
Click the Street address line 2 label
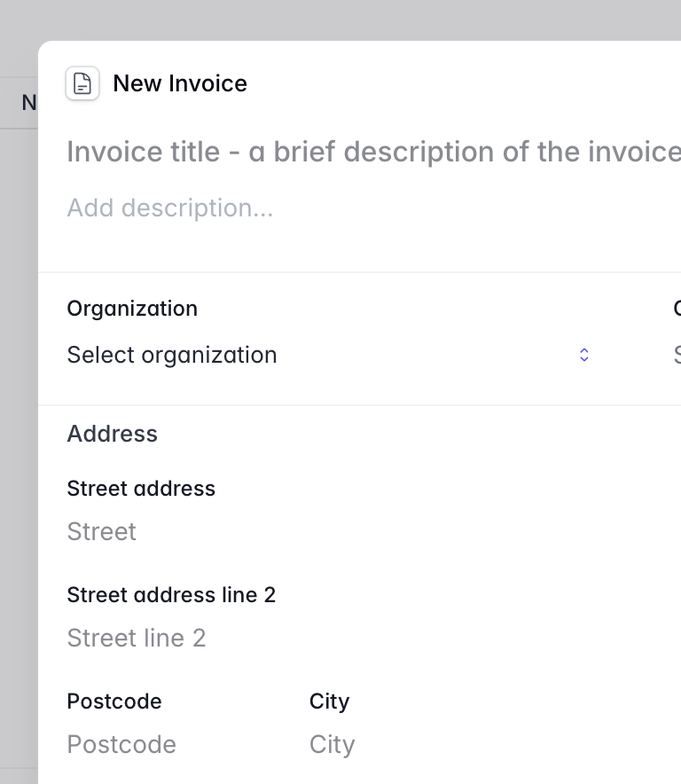pos(171,595)
